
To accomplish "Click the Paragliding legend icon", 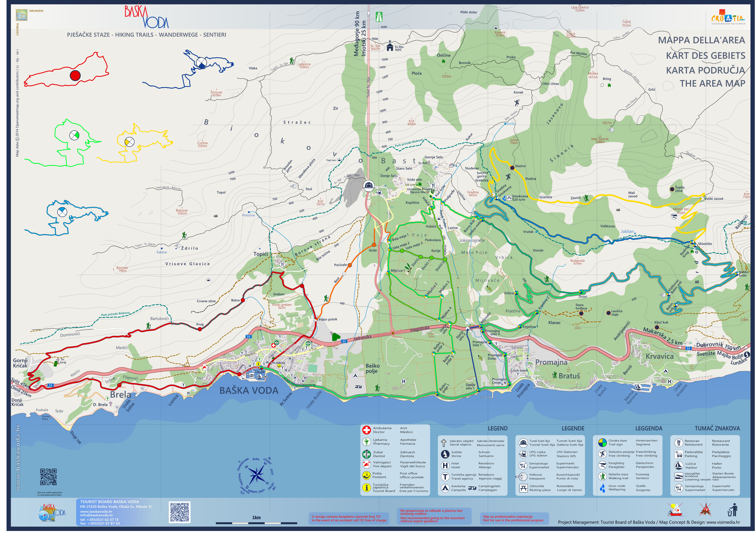I will point(602,465).
